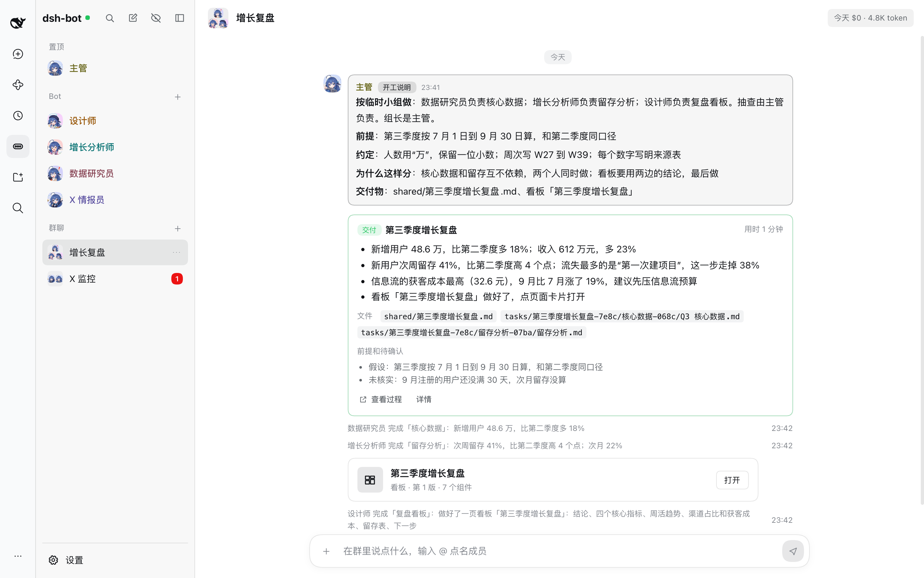The width and height of the screenshot is (924, 578).
Task: Toggle the sidebar panel layout icon
Action: click(x=179, y=18)
